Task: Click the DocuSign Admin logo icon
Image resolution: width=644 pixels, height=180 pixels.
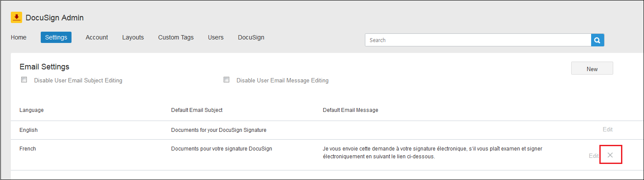Action: (16, 18)
